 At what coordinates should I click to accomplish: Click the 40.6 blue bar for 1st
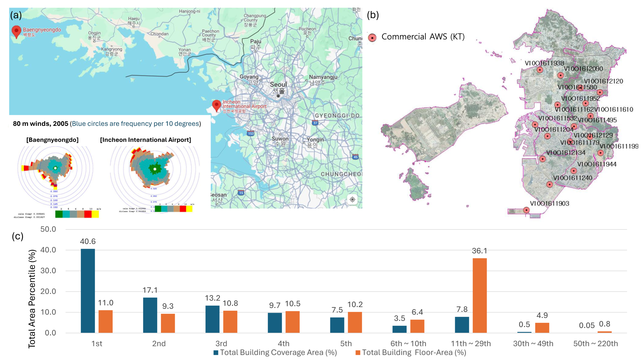(x=88, y=290)
